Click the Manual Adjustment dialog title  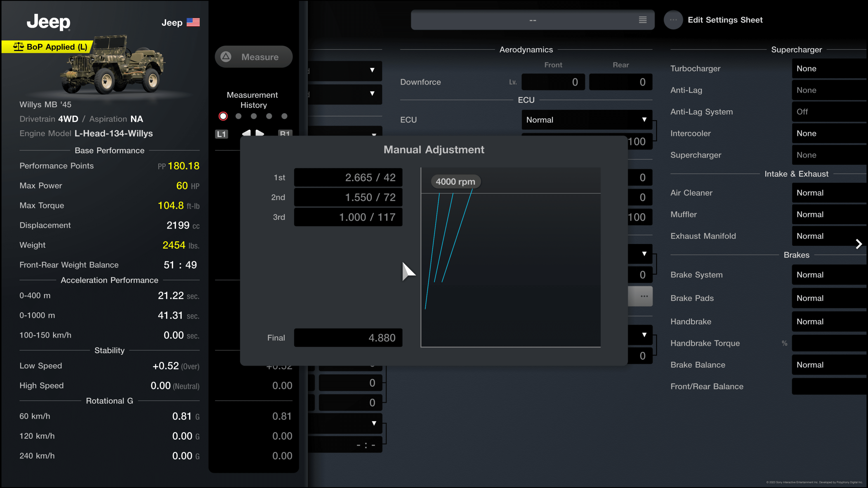pos(434,150)
